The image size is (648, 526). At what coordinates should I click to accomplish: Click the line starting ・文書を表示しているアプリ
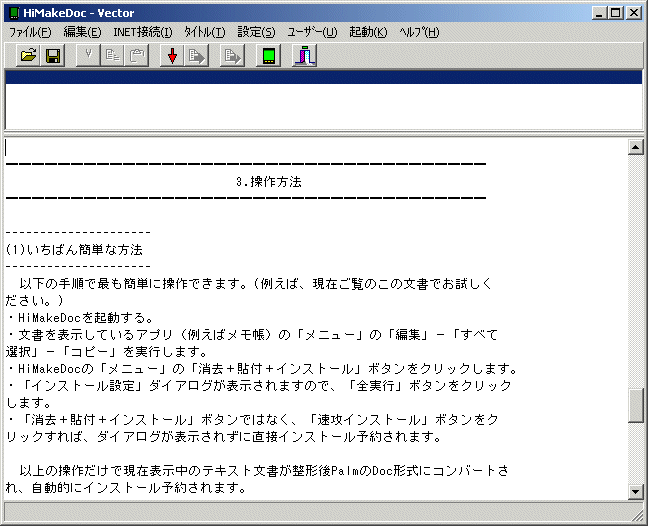coord(253,335)
